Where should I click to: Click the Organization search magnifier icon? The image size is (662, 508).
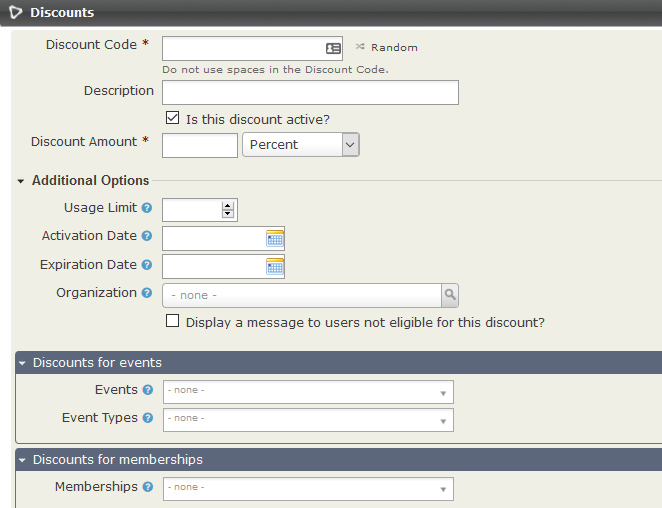[x=450, y=295]
